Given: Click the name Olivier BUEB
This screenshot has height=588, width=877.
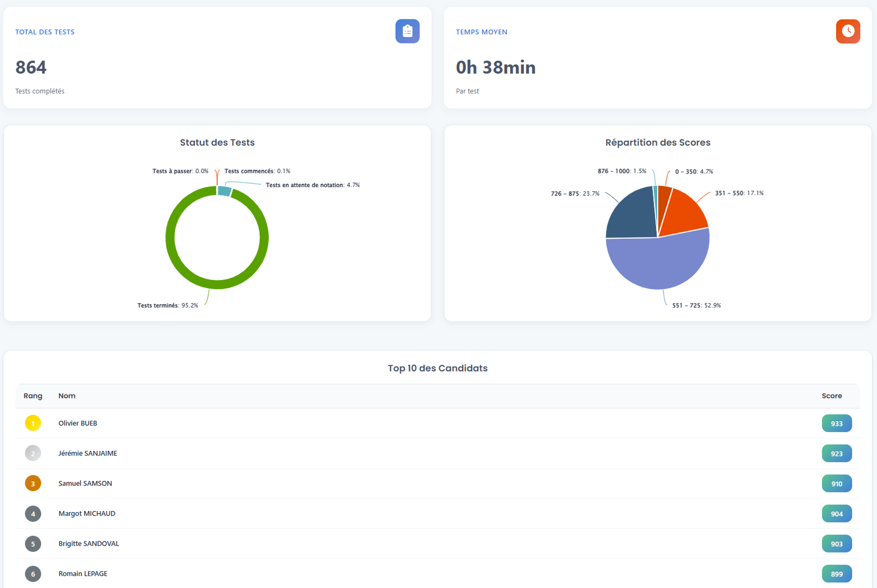Looking at the screenshot, I should click(x=77, y=423).
